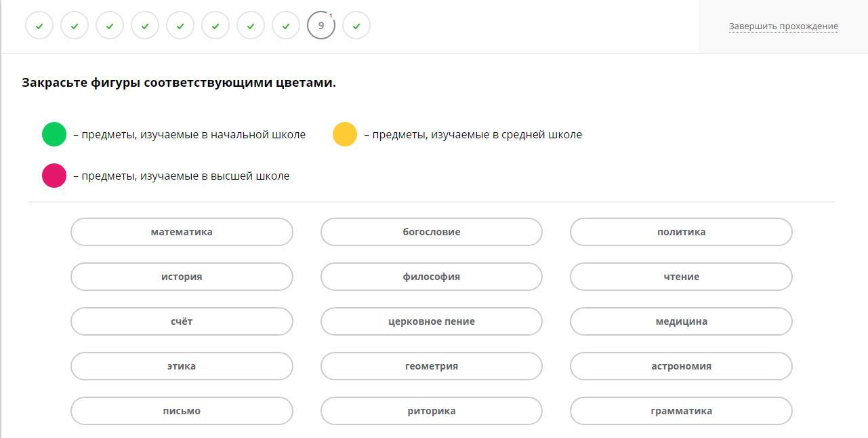The width and height of the screenshot is (868, 438).
Task: Open the last checkmark step after step 9
Action: (x=356, y=26)
